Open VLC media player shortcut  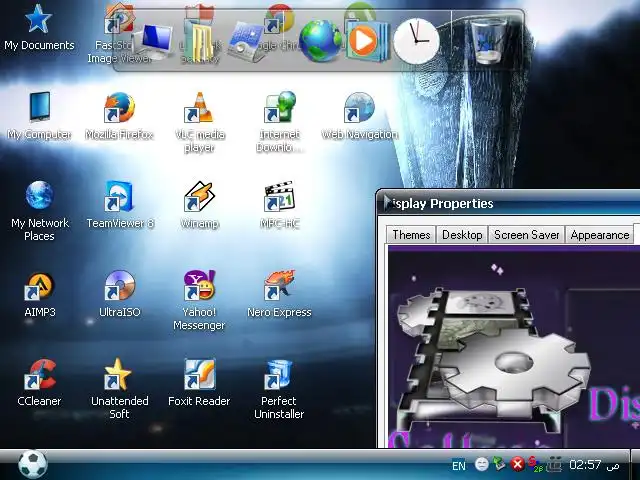click(x=200, y=122)
